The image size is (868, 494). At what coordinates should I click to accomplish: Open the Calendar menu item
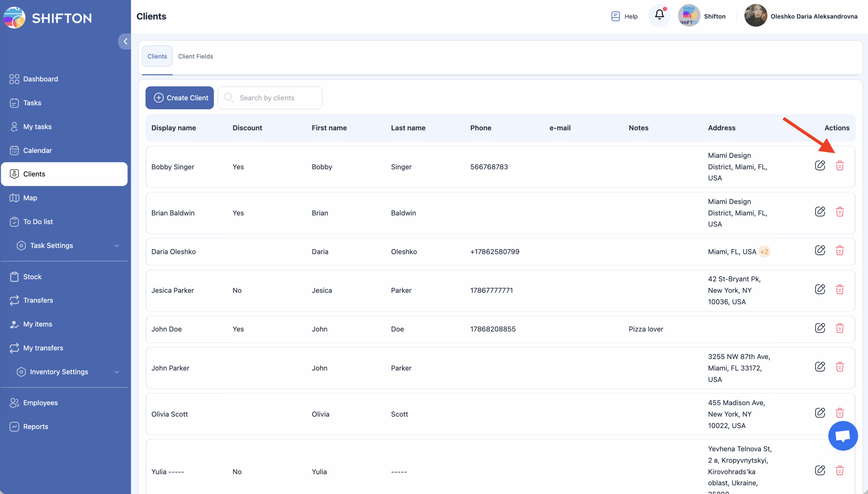tap(37, 150)
